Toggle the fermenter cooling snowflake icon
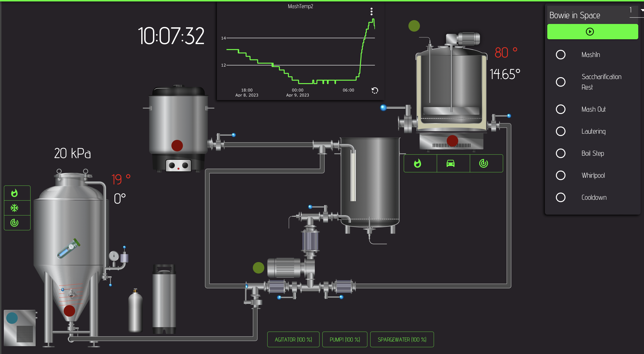The width and height of the screenshot is (644, 354). (15, 208)
